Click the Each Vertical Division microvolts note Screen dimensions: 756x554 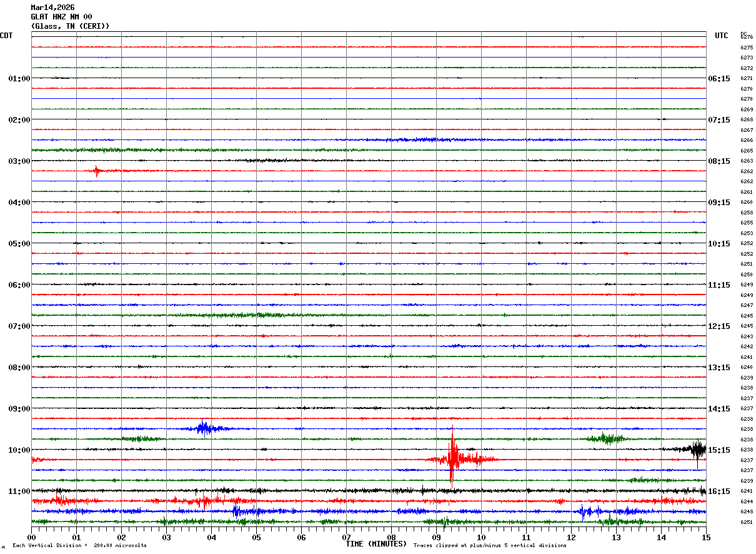(79, 546)
